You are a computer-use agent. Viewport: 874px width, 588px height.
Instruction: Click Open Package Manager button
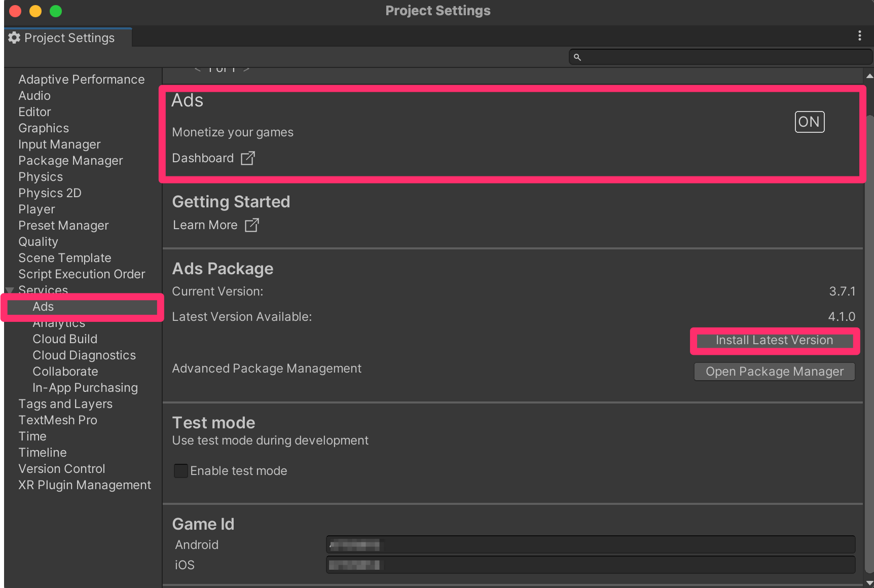pyautogui.click(x=774, y=372)
